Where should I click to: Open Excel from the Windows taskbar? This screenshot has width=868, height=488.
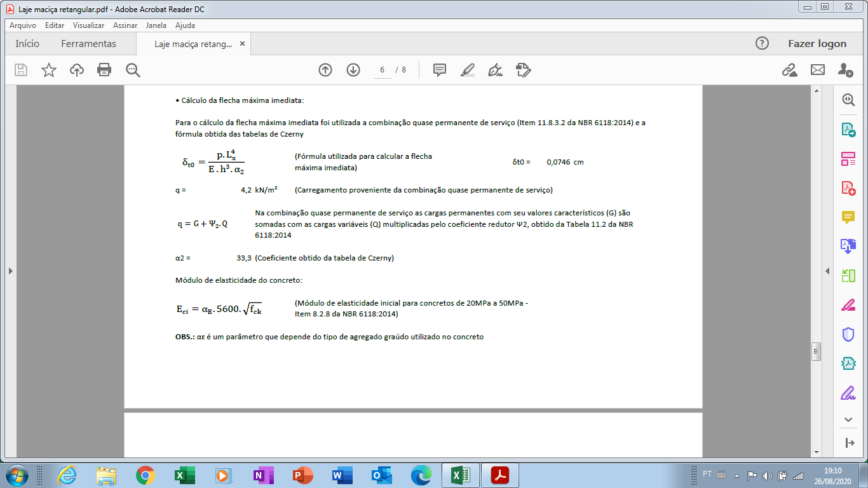[x=185, y=475]
